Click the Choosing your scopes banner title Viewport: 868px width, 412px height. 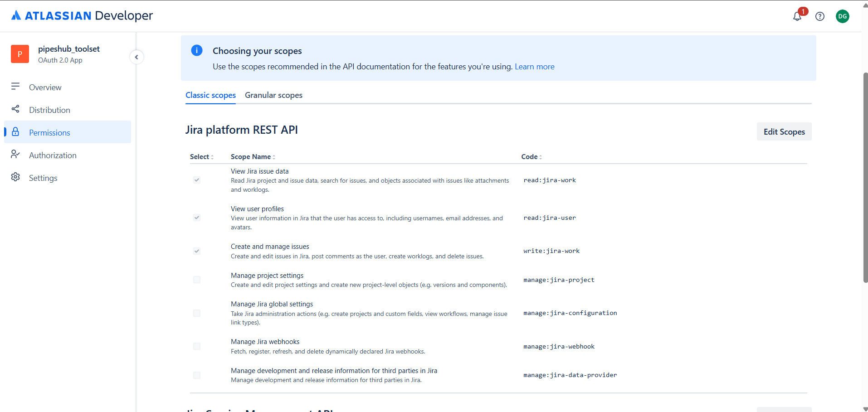(x=257, y=51)
